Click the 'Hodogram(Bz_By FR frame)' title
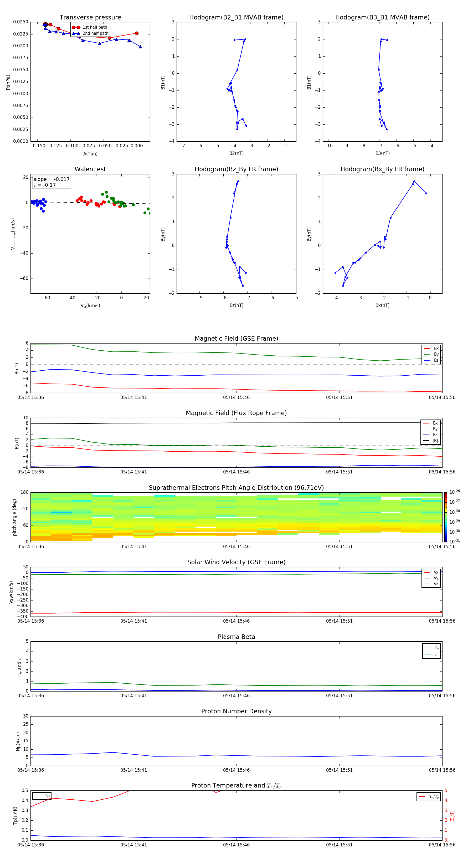 coord(236,169)
